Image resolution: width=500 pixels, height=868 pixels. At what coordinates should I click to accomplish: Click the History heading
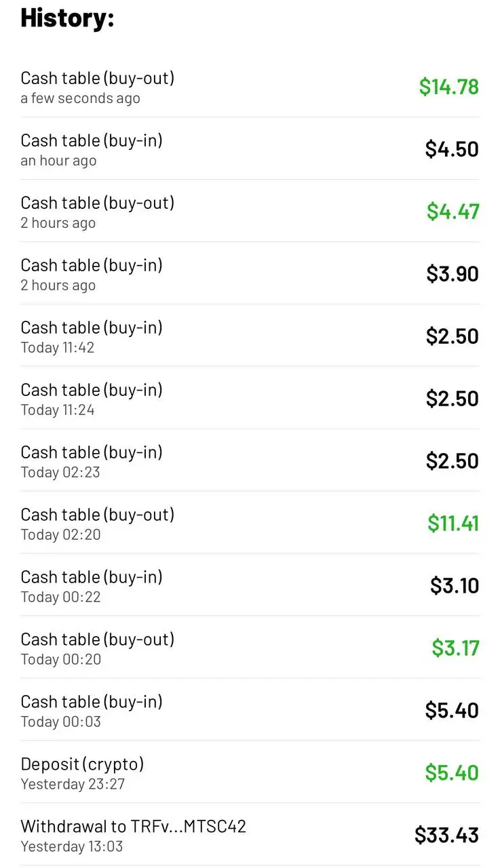coord(67,18)
